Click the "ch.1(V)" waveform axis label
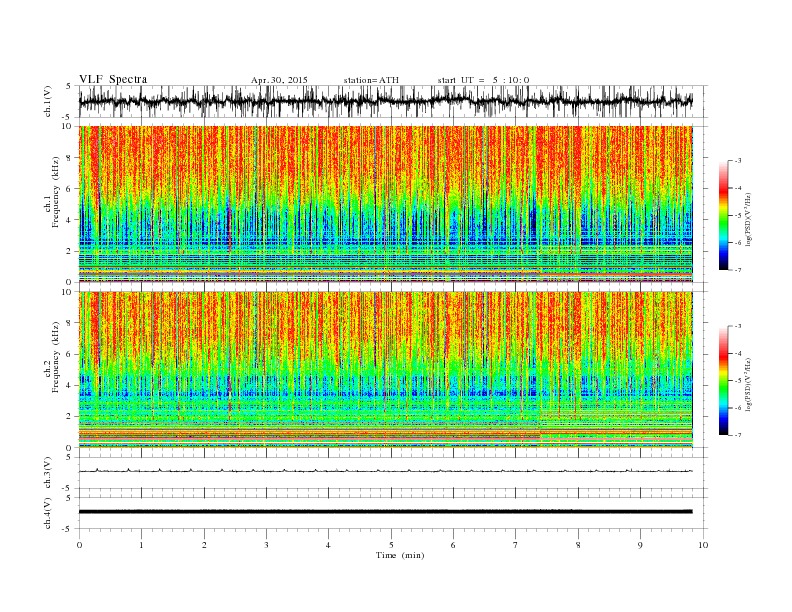Screen dimensions: 792x612 tap(48, 101)
